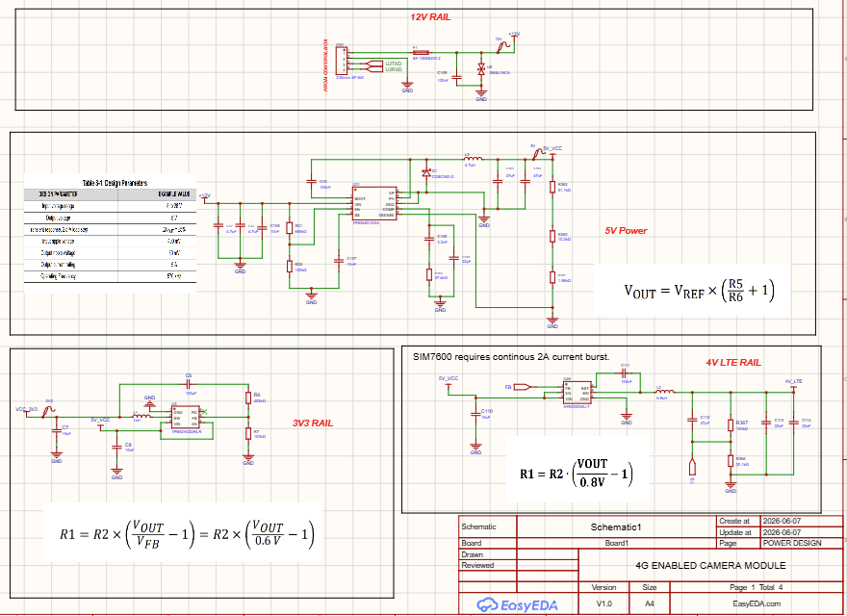Click the green no-connect X on PG pin

click(x=205, y=412)
